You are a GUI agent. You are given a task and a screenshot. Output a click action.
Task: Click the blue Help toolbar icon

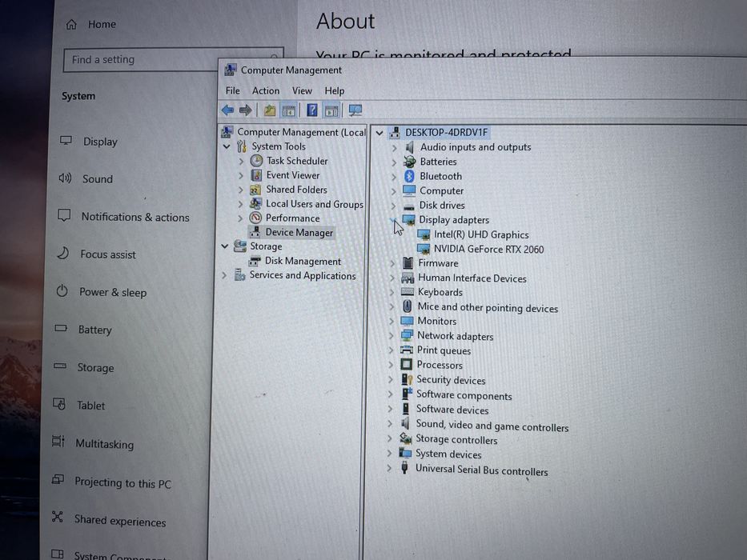[312, 110]
